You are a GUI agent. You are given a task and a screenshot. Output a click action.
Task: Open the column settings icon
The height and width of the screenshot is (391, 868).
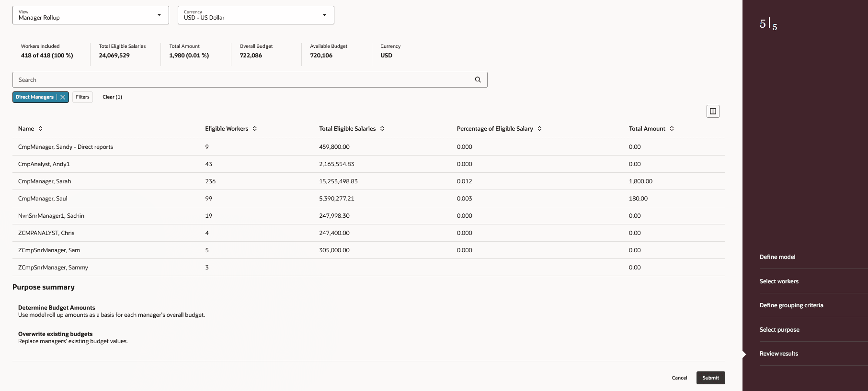pyautogui.click(x=713, y=112)
